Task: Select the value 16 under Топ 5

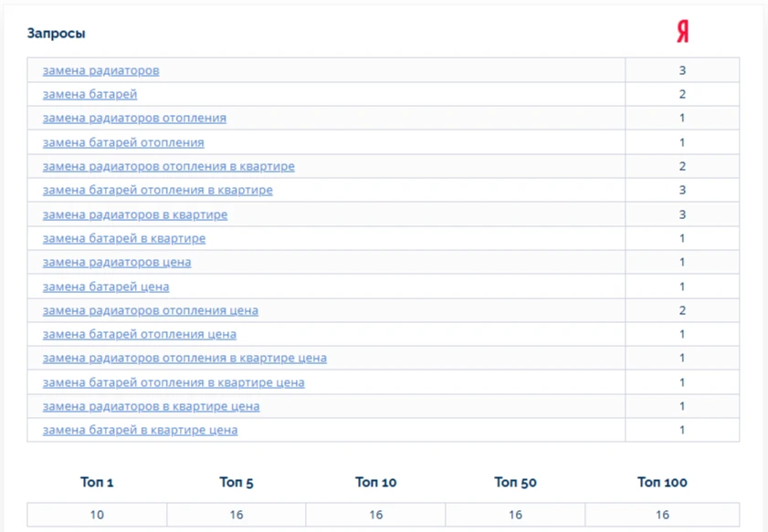Action: 237,515
